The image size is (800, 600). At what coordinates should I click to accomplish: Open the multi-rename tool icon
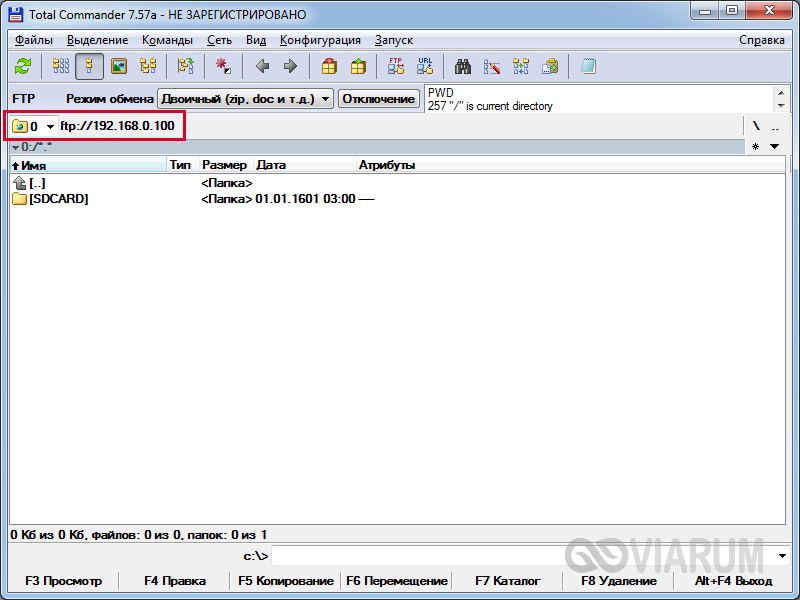click(x=492, y=66)
